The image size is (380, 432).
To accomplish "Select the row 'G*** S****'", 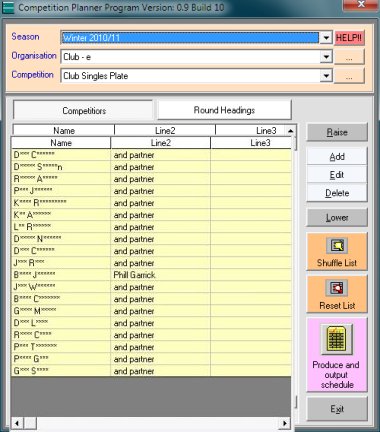I will tap(151, 371).
